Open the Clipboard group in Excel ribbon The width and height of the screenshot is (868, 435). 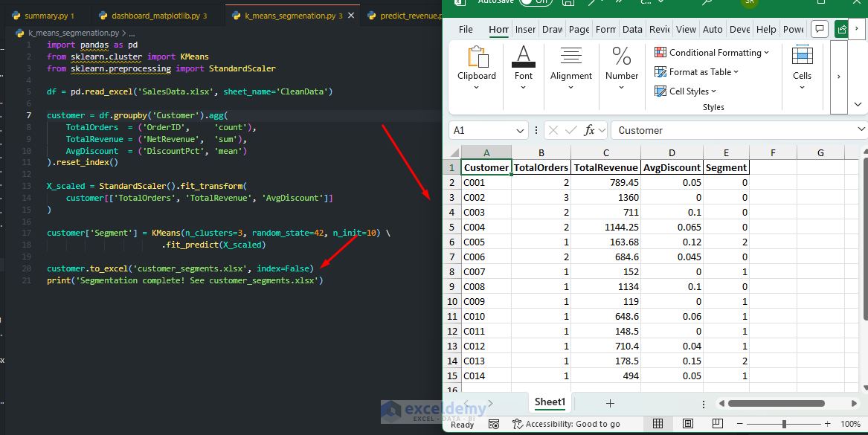(x=476, y=69)
